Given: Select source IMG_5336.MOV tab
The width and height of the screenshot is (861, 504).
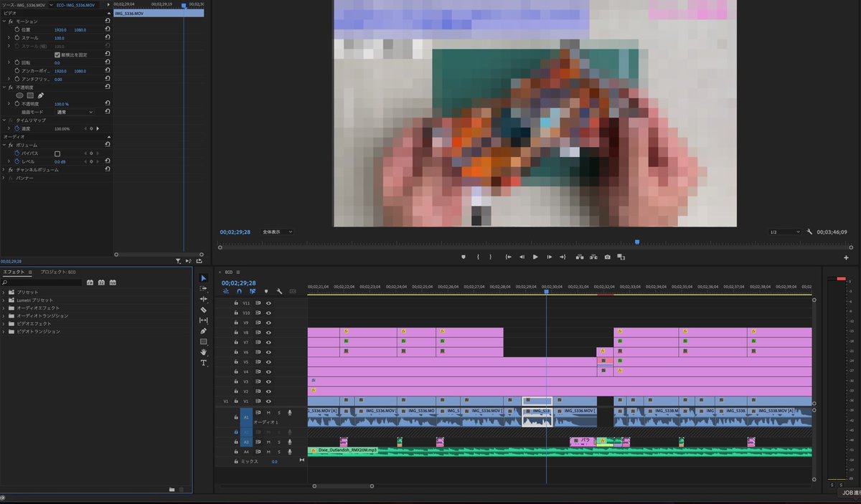Looking at the screenshot, I should [24, 4].
